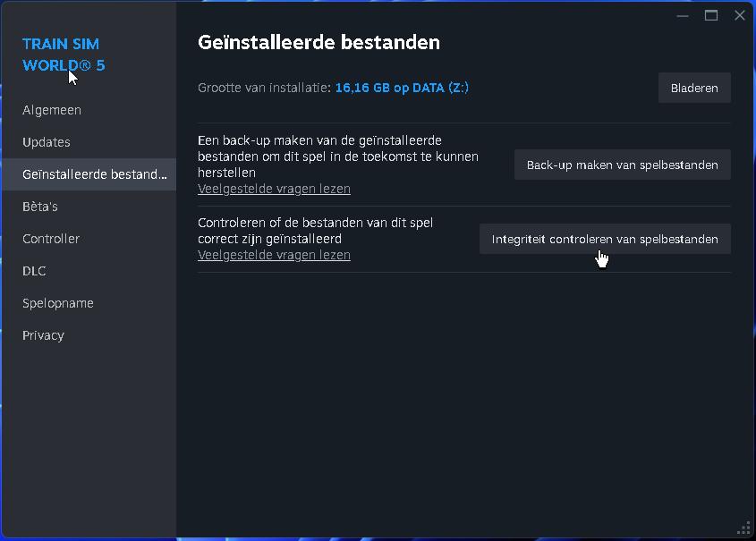Click Integriteit controleren van spelbestanden

pyautogui.click(x=605, y=239)
